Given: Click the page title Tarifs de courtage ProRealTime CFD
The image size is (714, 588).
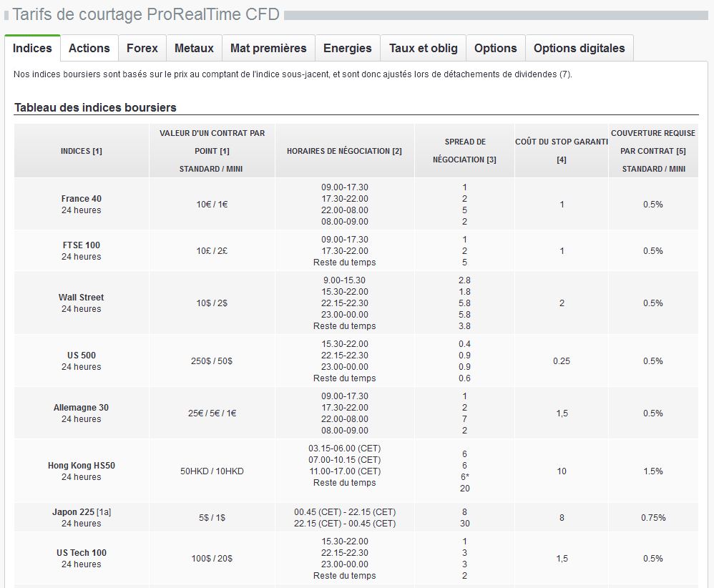Looking at the screenshot, I should 146,14.
